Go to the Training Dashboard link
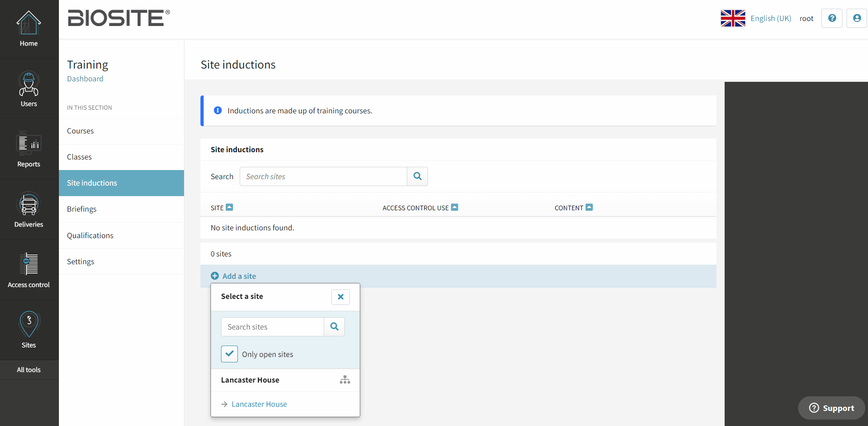This screenshot has height=426, width=868. (x=85, y=79)
